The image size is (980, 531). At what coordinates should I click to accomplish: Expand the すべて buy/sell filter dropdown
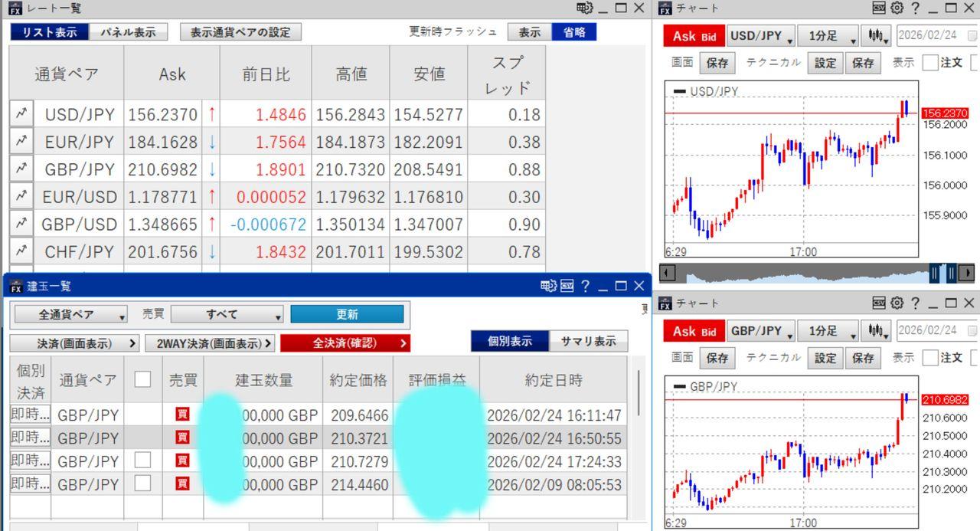coord(226,314)
